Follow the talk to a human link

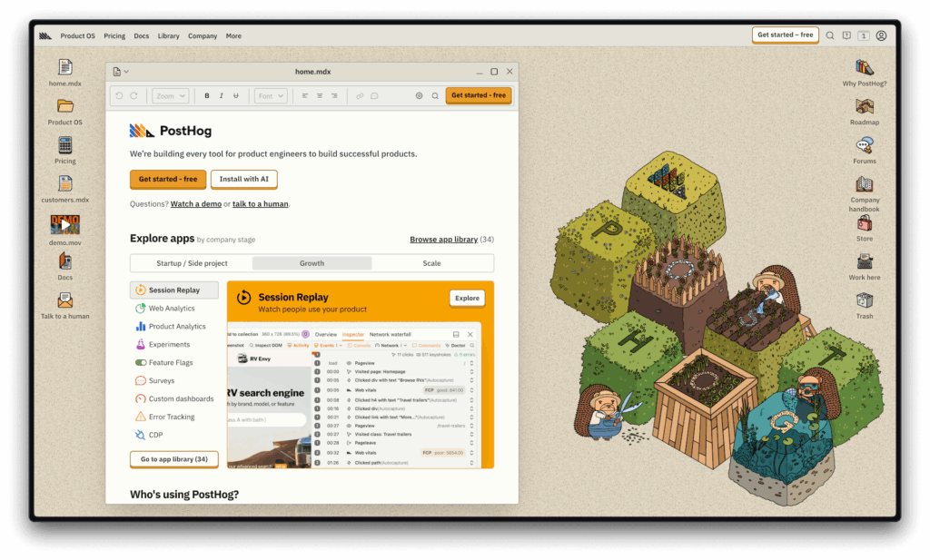[x=261, y=204]
